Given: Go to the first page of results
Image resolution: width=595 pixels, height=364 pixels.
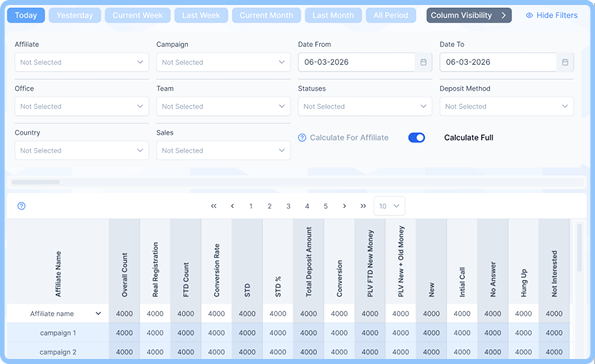Looking at the screenshot, I should pyautogui.click(x=214, y=206).
